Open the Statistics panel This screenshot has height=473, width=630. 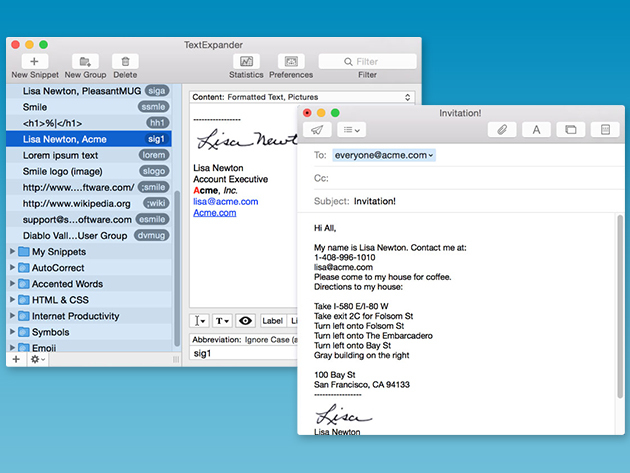[246, 61]
